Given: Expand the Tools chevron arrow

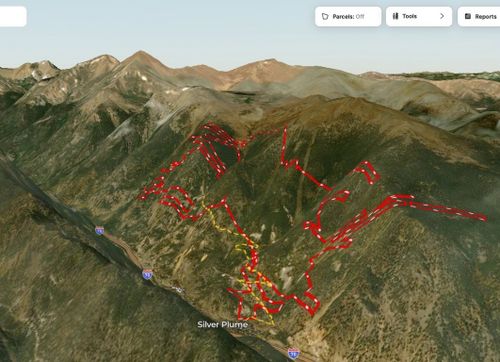Looking at the screenshot, I should tap(442, 16).
